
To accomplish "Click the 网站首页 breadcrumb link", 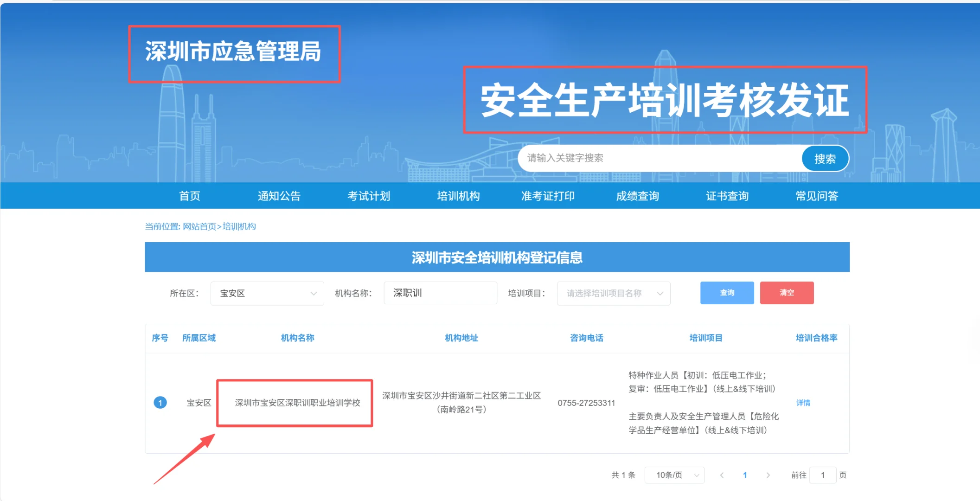I will 200,226.
